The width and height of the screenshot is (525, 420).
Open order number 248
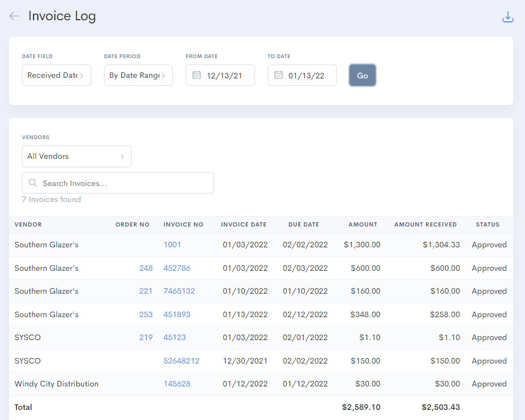(146, 268)
